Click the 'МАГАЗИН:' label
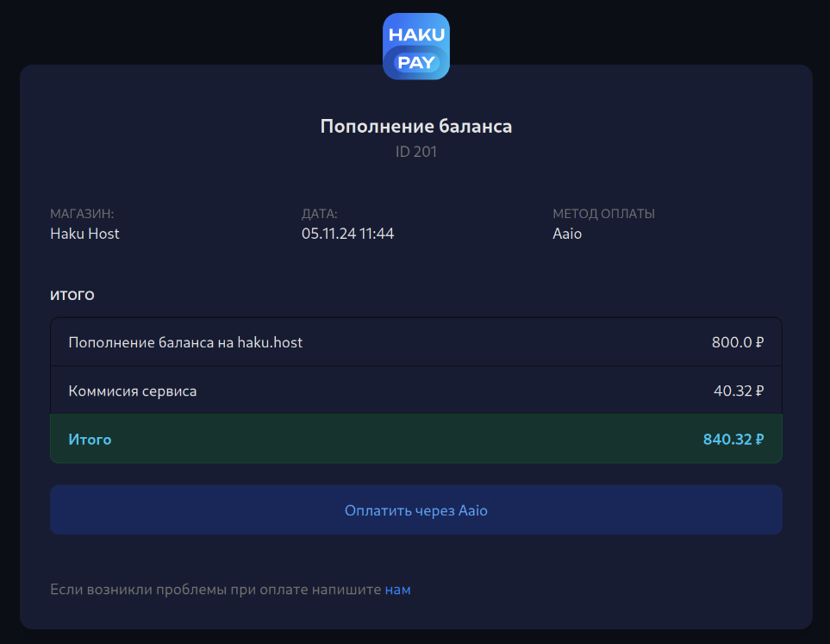 82,214
